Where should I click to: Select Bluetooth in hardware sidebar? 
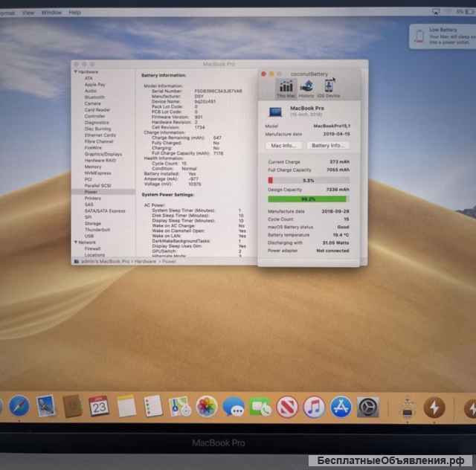coord(94,97)
